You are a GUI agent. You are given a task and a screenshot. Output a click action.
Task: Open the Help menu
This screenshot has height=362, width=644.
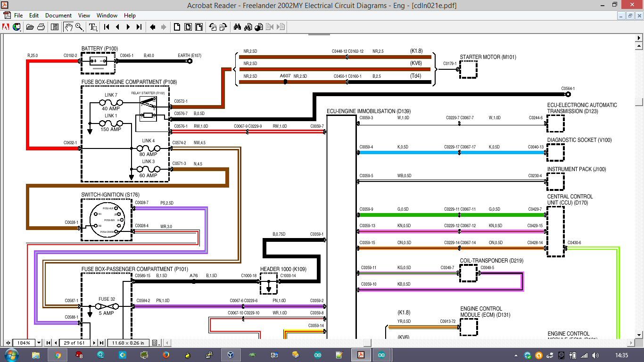pyautogui.click(x=130, y=16)
